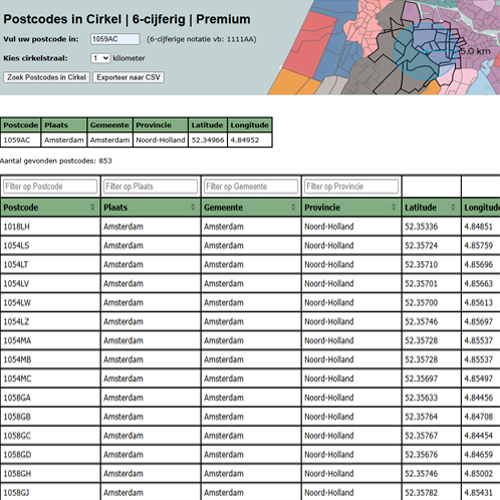Click the blue circle on the map
500x500 pixels.
(x=426, y=51)
